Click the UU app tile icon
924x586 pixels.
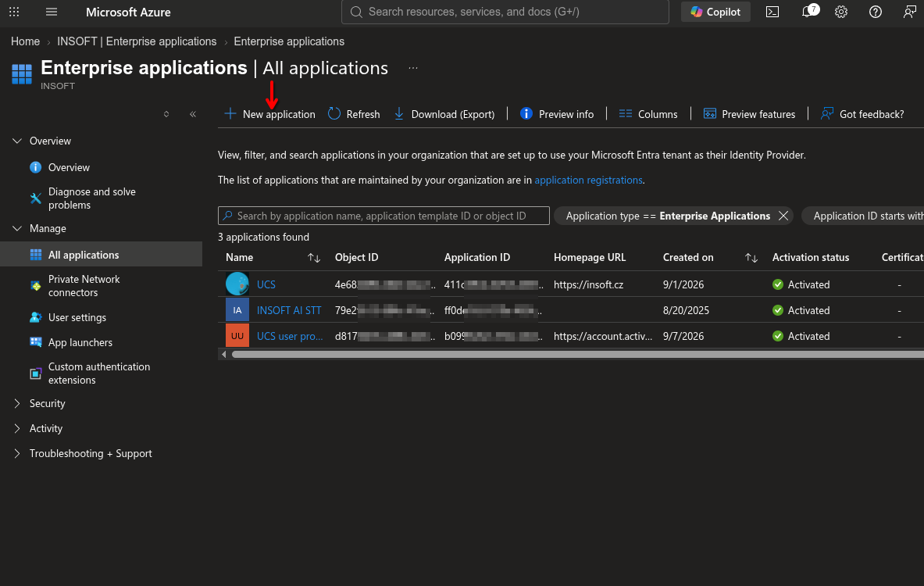click(x=237, y=336)
